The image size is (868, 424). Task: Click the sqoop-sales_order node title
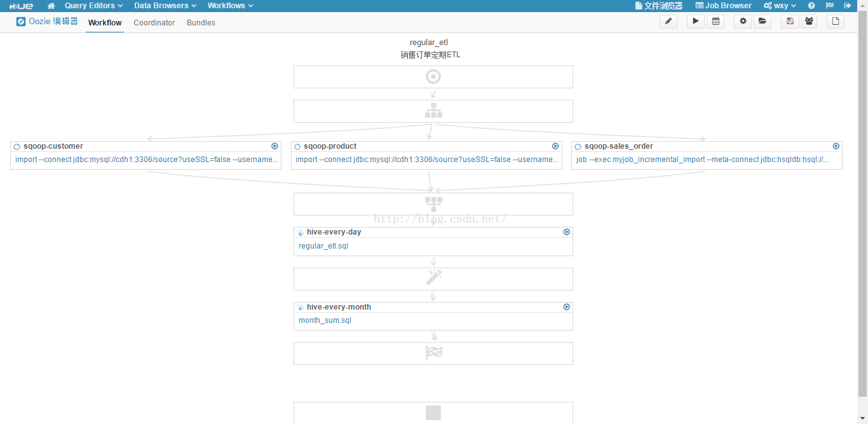click(x=619, y=146)
